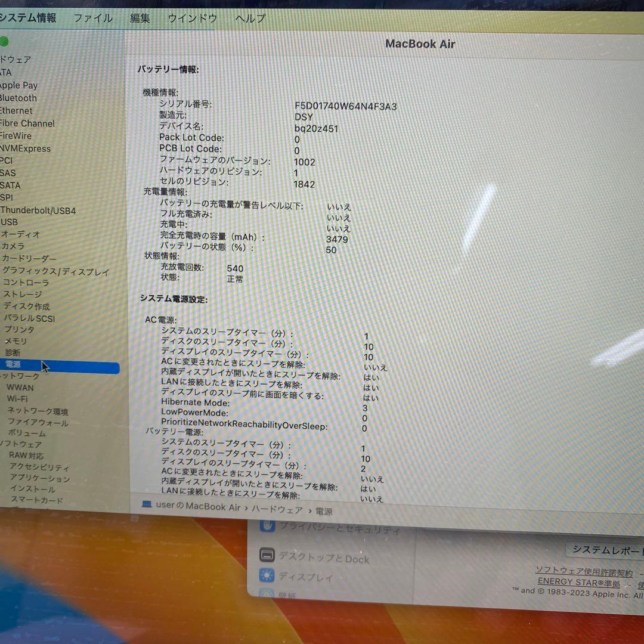This screenshot has height=644, width=644.
Task: Open ディスプレイ via its blue gear icon
Action: (266, 576)
